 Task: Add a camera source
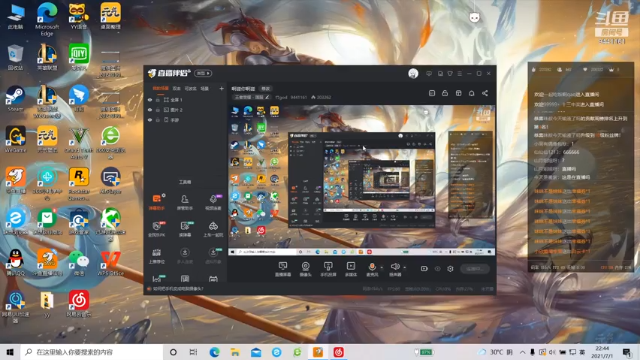coord(305,269)
